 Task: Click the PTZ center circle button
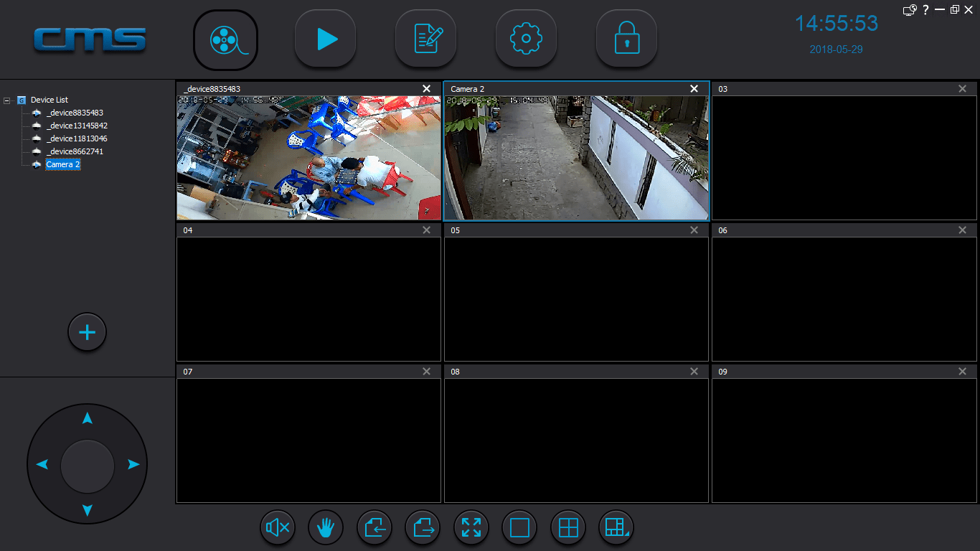coord(88,466)
